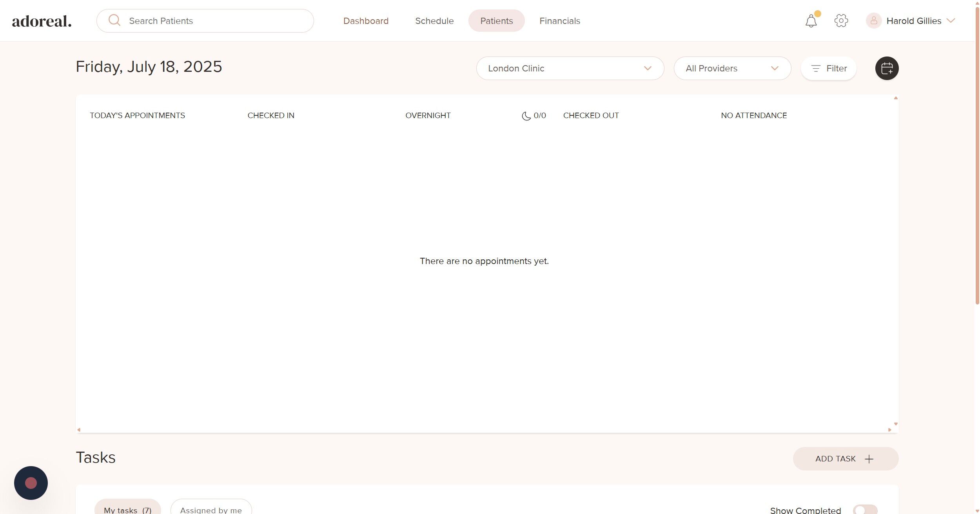Click the overnight moon icon

pyautogui.click(x=526, y=116)
